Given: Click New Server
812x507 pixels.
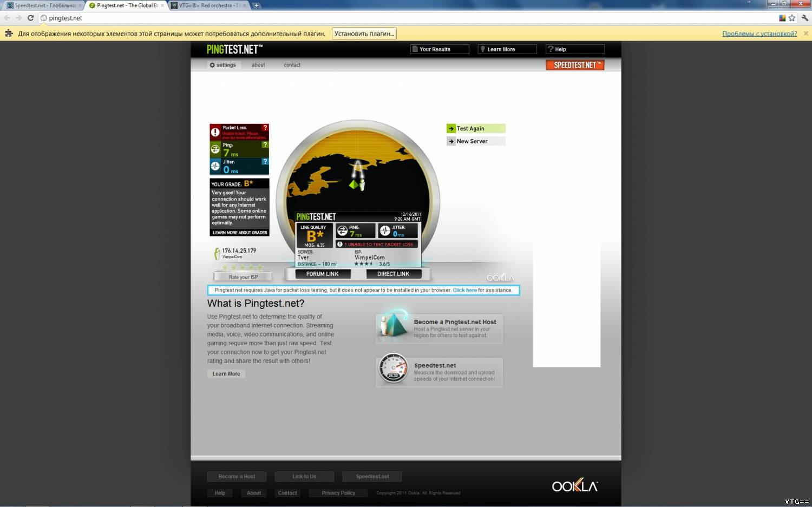Looking at the screenshot, I should coord(476,141).
